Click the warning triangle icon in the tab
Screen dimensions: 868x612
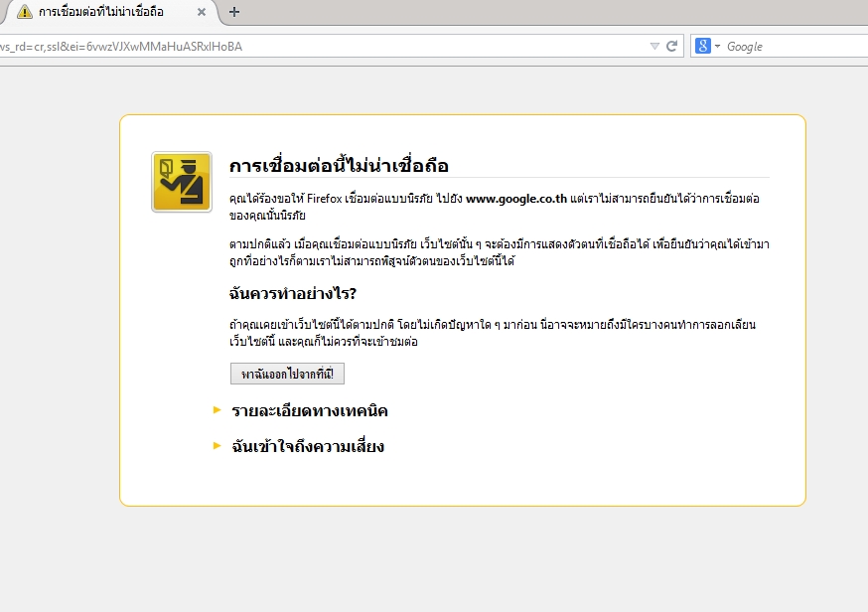[x=25, y=12]
